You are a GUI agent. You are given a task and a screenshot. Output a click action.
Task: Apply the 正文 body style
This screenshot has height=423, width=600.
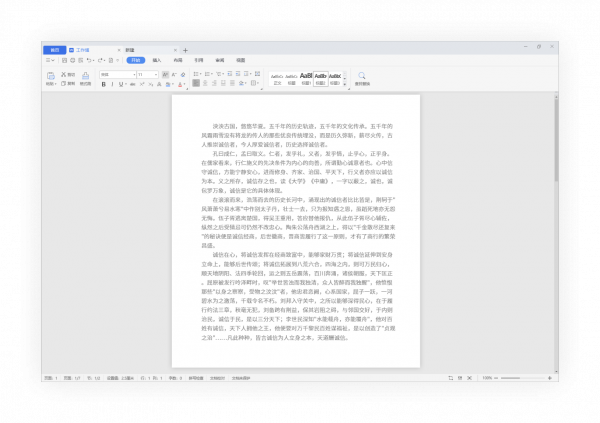277,79
